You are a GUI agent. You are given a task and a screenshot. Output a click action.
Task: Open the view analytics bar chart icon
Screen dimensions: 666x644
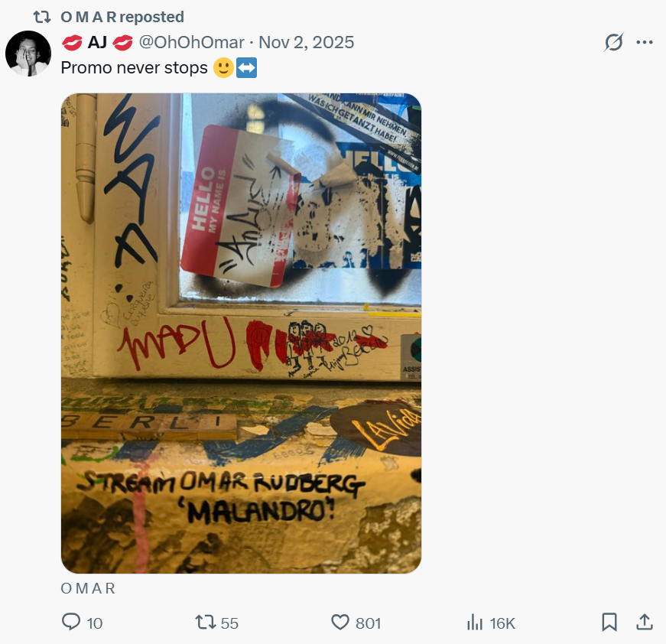coord(475,623)
